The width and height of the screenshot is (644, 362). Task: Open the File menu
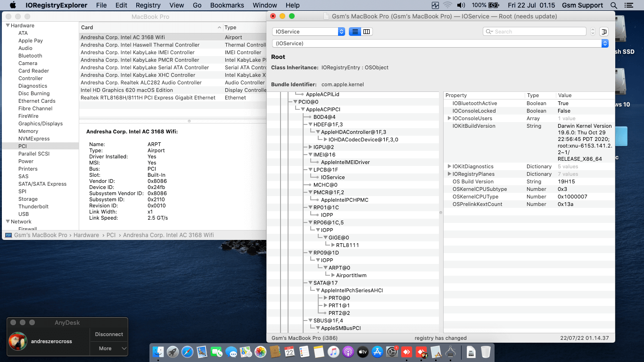(x=101, y=5)
